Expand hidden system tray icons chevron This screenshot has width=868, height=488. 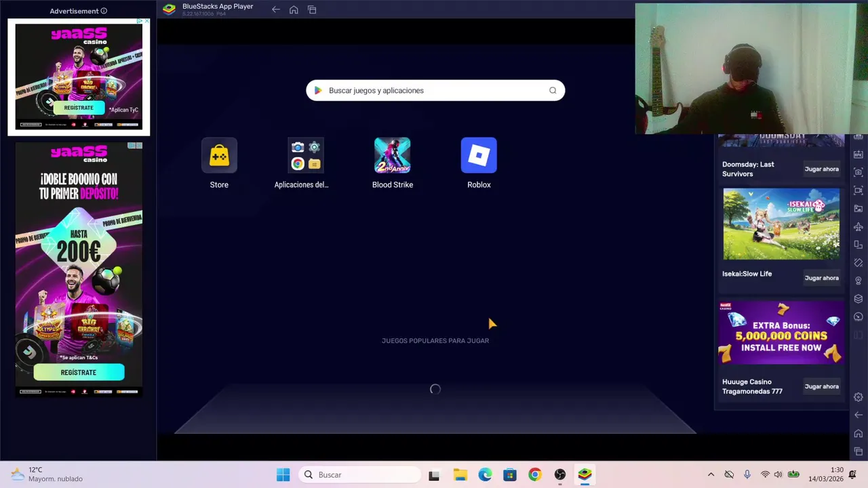coord(711,474)
